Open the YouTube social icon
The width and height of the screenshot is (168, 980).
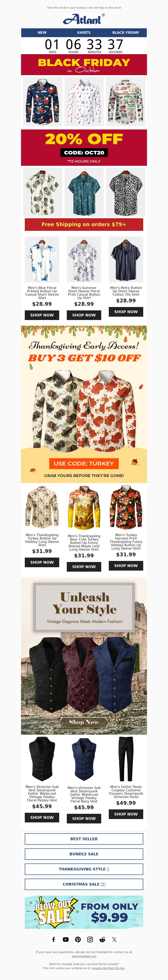66,939
